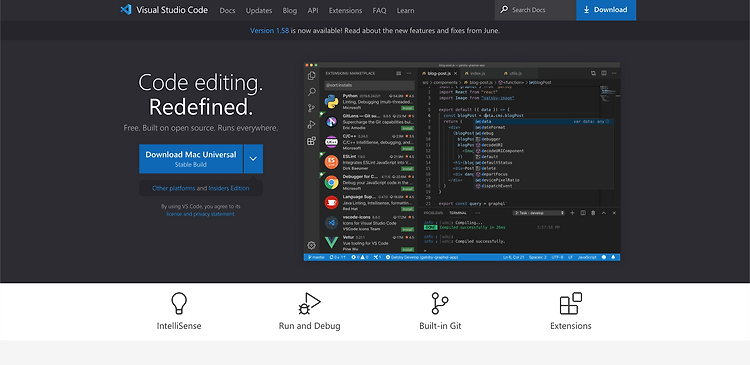This screenshot has height=365, width=750.
Task: Open the Insiders Edition link
Action: click(x=229, y=188)
